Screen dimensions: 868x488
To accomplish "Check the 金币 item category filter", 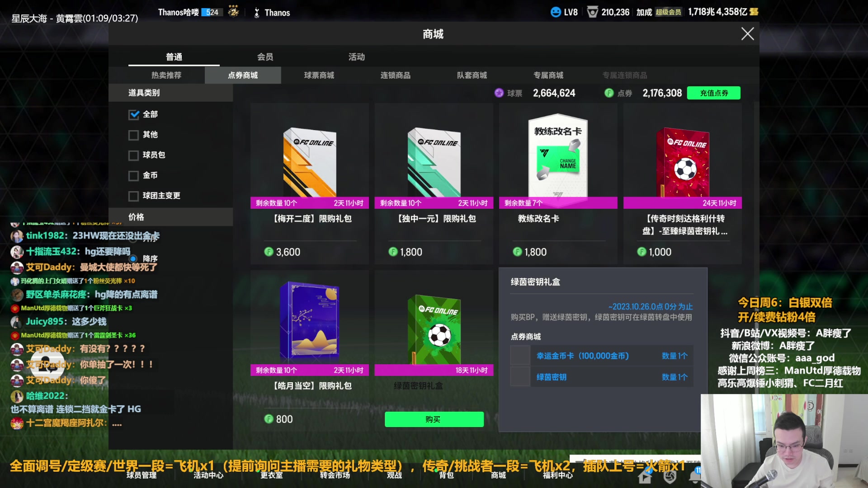I will (x=134, y=175).
